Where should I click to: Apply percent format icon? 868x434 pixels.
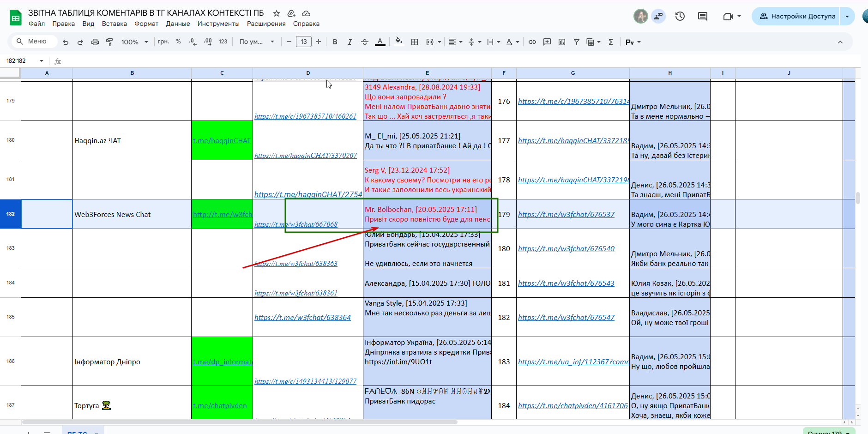178,42
